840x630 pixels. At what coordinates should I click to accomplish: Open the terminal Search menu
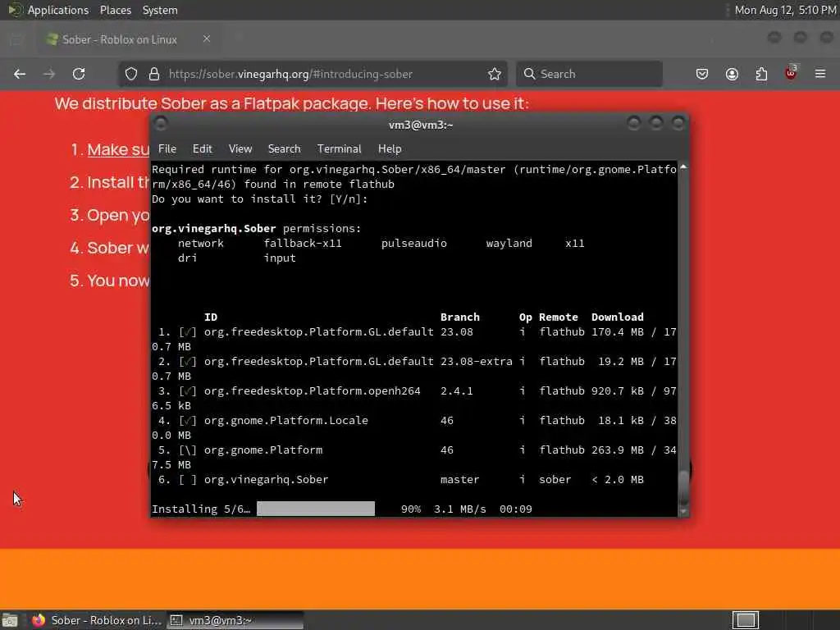(284, 149)
